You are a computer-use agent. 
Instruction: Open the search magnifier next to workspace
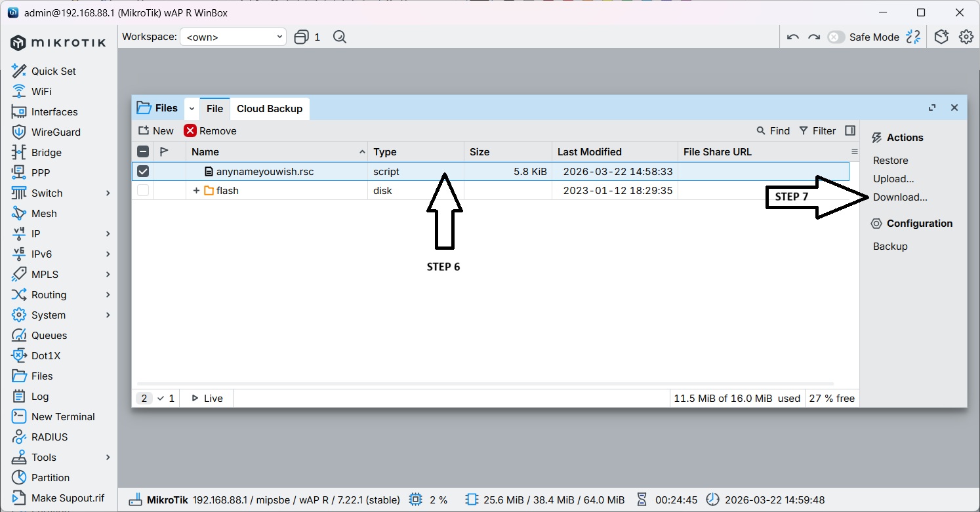tap(339, 37)
